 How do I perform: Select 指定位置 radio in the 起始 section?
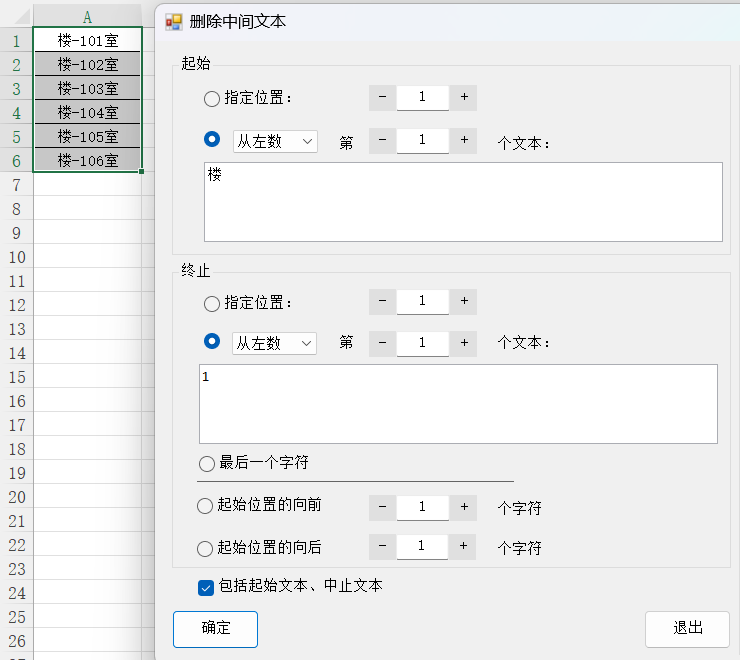(211, 98)
